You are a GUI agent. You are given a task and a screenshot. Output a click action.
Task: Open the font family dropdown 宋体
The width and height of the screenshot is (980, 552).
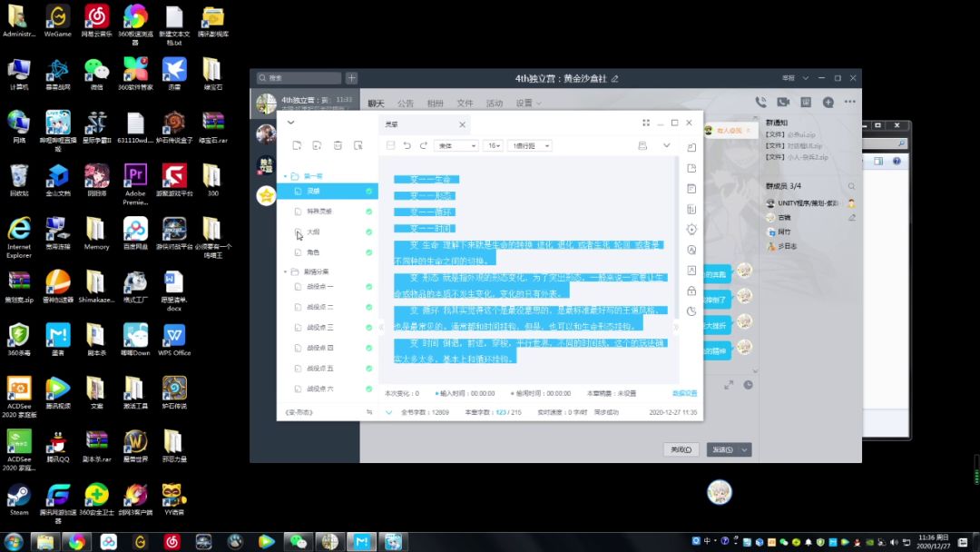tap(456, 145)
